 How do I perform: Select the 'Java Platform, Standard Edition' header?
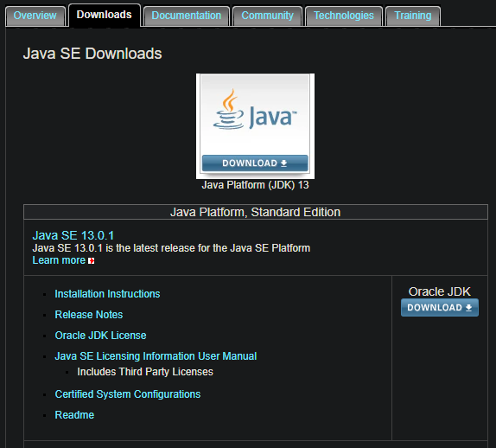[x=255, y=212]
